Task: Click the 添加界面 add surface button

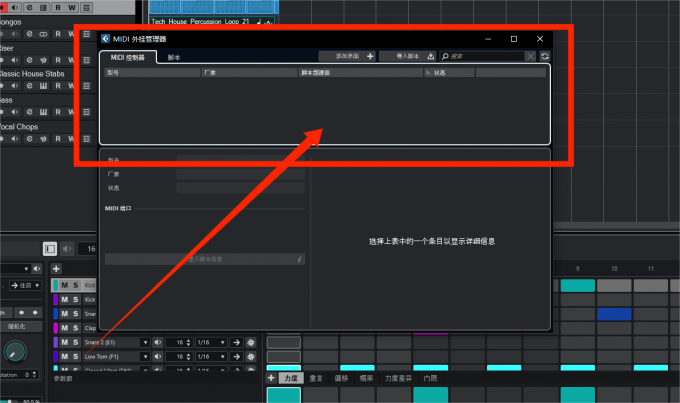Action: click(347, 56)
